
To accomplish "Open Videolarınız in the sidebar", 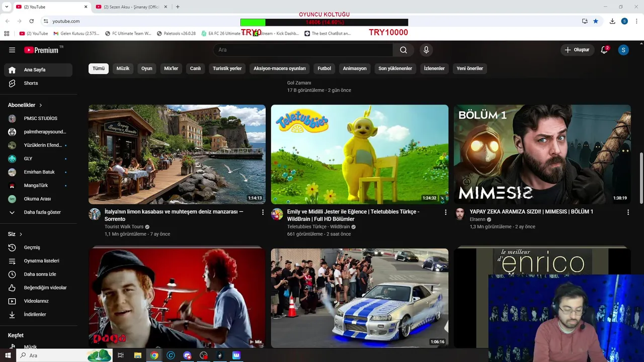I will pyautogui.click(x=38, y=301).
